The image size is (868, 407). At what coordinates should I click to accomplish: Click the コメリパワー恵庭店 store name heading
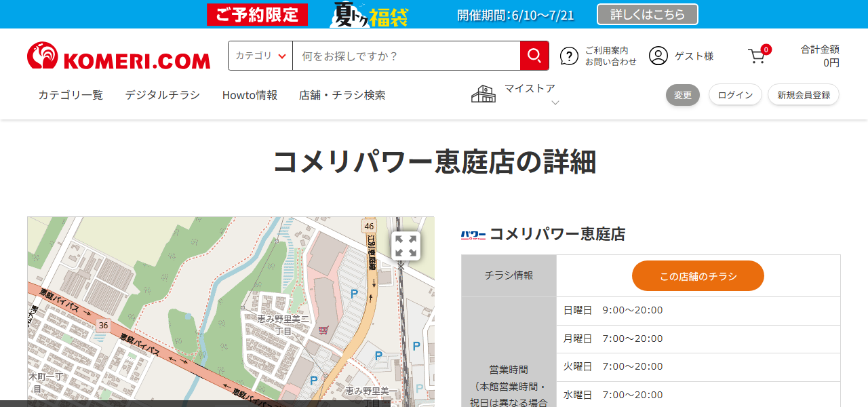point(557,235)
